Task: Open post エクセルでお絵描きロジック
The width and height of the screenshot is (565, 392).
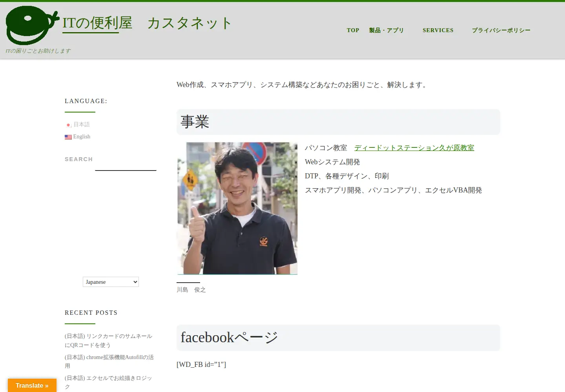Action: point(108,382)
